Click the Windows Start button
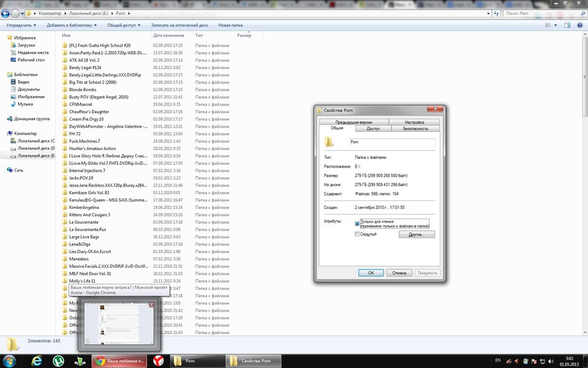This screenshot has width=588, height=368. 10,360
